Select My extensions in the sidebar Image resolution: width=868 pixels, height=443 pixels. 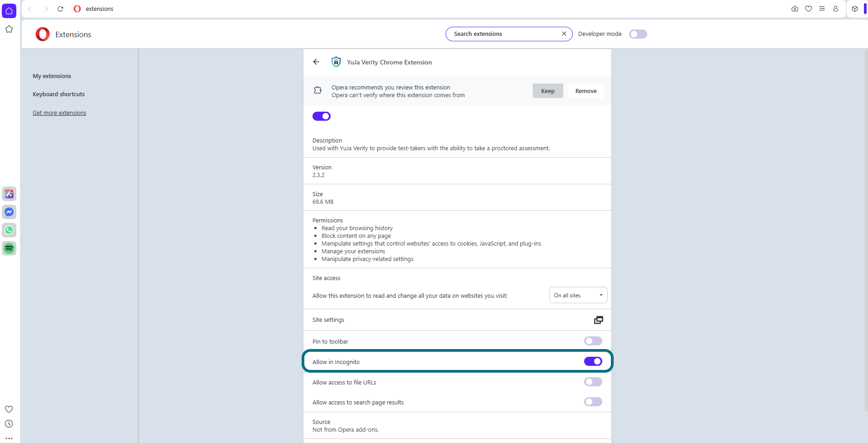point(52,76)
